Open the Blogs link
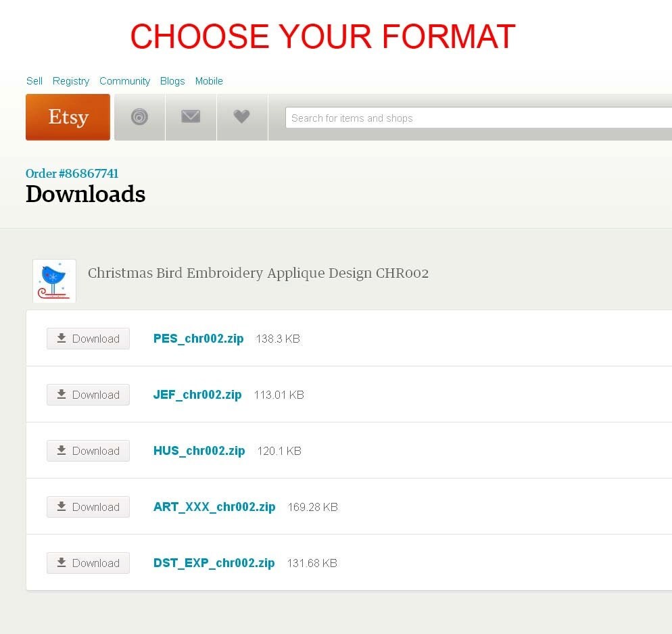The height and width of the screenshot is (634, 672). [x=172, y=81]
